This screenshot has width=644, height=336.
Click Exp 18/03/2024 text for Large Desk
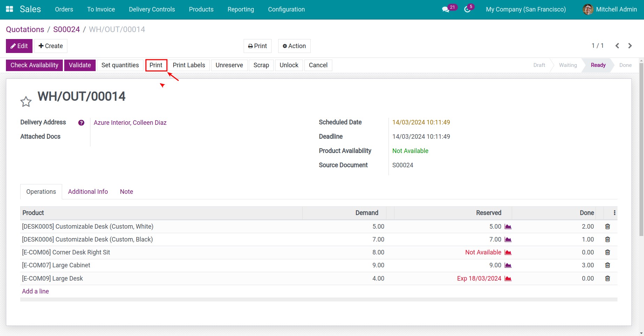tap(479, 278)
